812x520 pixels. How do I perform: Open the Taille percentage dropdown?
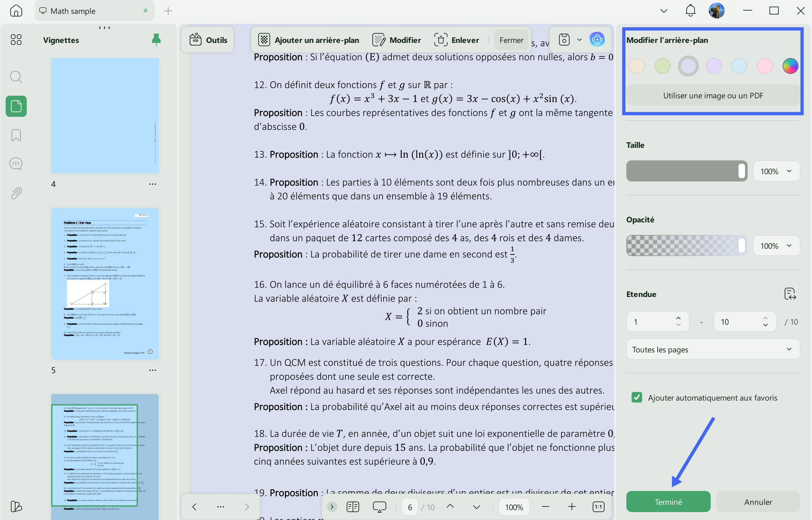click(776, 171)
